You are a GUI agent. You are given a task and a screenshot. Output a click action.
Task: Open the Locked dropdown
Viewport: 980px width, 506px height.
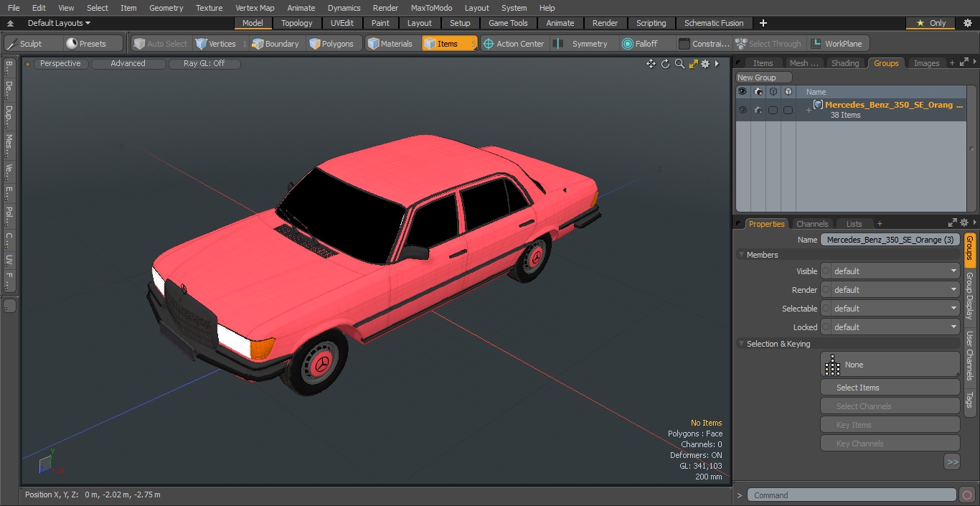pyautogui.click(x=890, y=327)
